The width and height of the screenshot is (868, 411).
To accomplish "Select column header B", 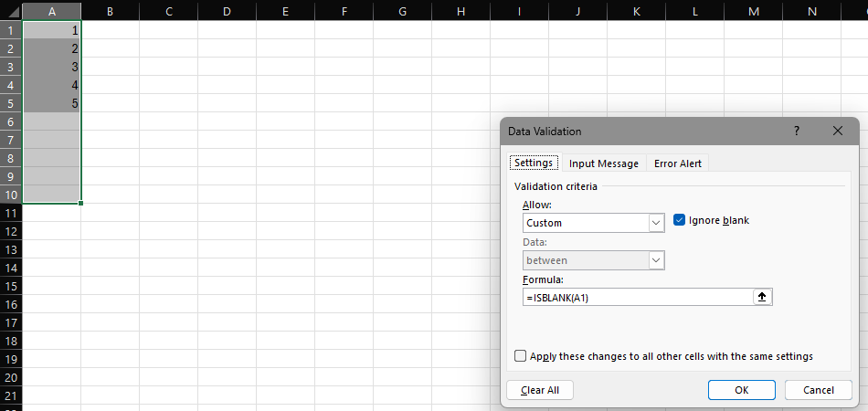I will [x=111, y=11].
